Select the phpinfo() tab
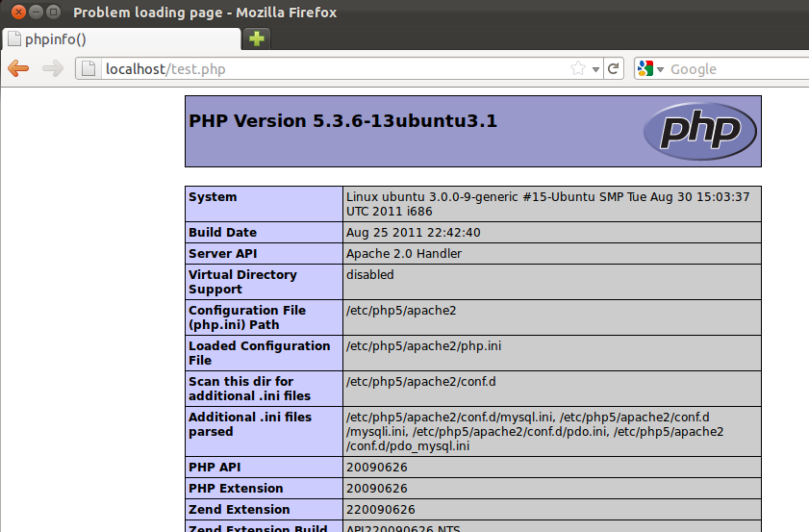Screen dimensions: 809x532 coord(122,39)
